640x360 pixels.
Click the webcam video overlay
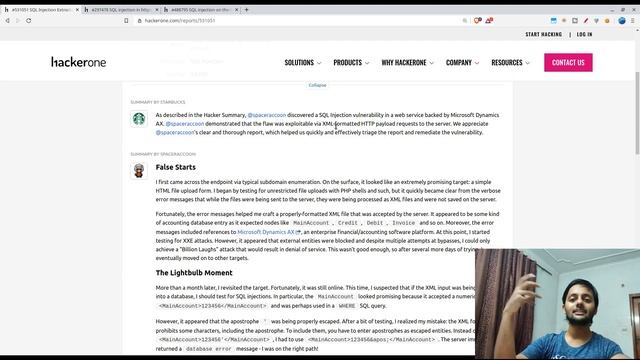(558, 304)
